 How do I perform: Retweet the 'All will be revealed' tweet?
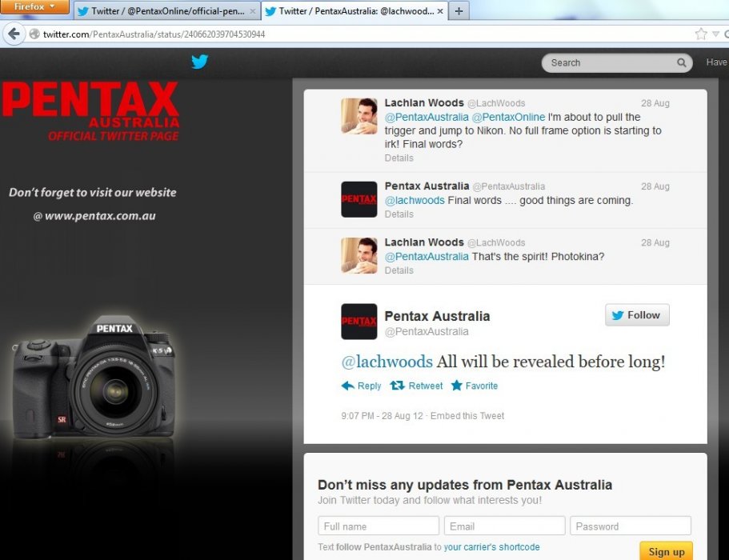tap(416, 386)
